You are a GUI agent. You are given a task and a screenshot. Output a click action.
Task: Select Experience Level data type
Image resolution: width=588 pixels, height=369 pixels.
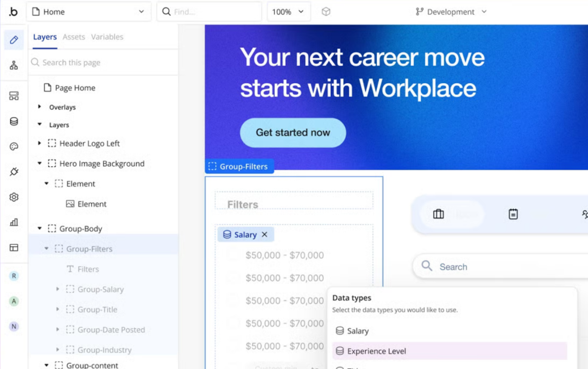(376, 351)
